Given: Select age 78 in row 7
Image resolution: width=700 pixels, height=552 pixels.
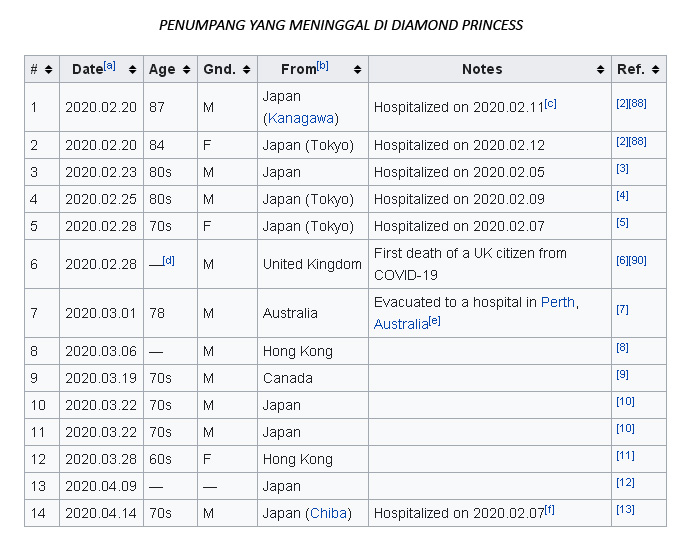Looking at the screenshot, I should click(x=157, y=314).
